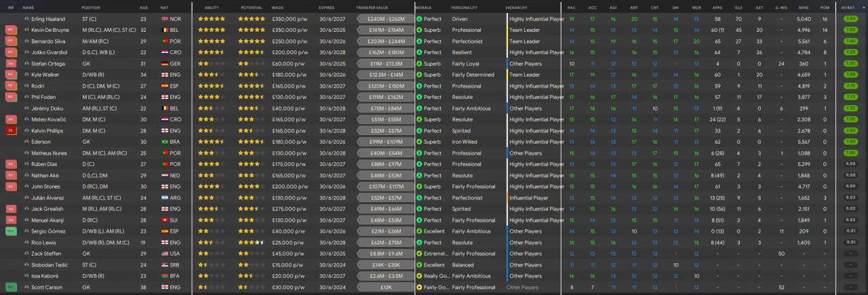The height and width of the screenshot is (295, 868).
Task: Open the info icon next to Julián Álvarez
Action: coord(26,198)
